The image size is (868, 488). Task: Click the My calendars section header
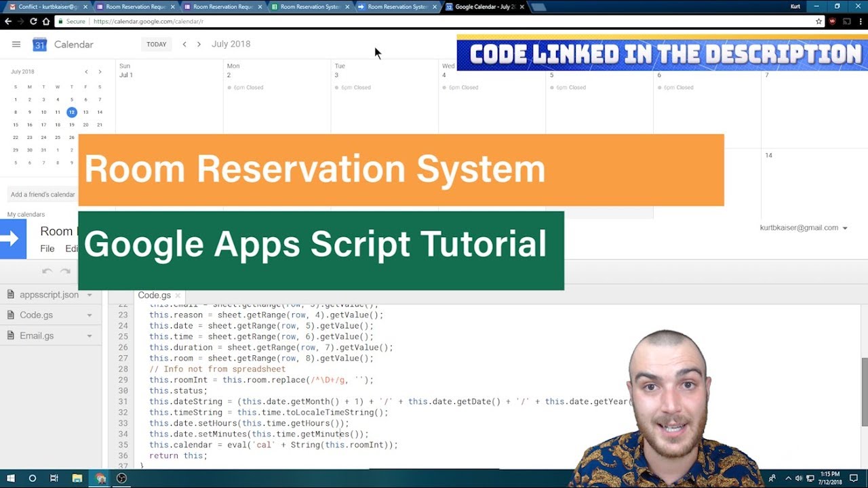26,214
